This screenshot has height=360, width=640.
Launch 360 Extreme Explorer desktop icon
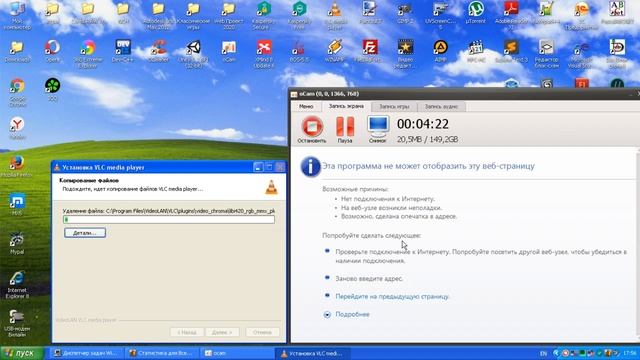(x=88, y=54)
